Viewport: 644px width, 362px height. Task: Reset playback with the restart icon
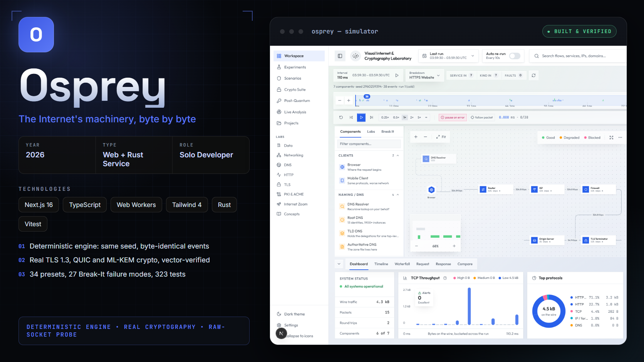[341, 117]
